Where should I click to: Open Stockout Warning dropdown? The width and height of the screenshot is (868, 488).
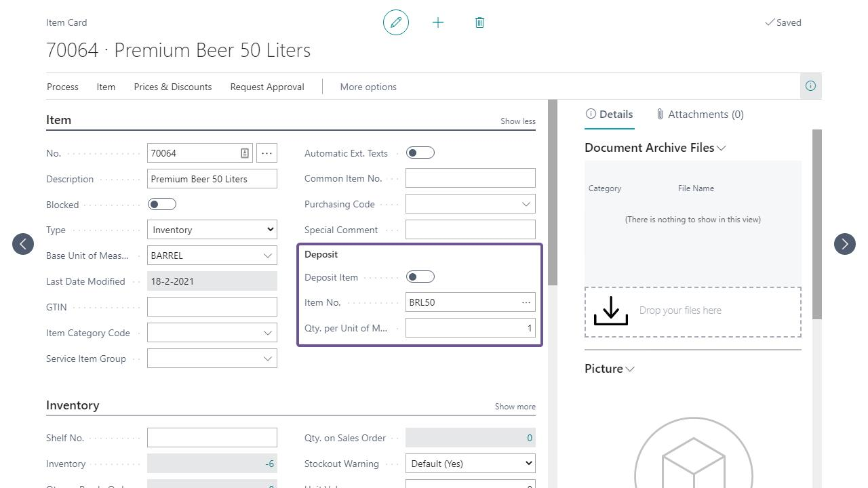pyautogui.click(x=470, y=464)
